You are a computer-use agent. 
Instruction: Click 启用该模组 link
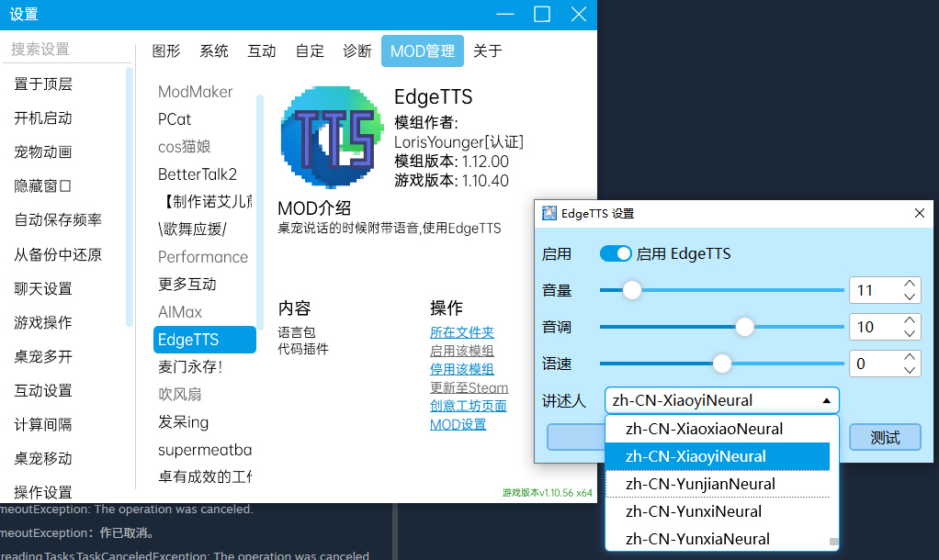click(x=462, y=351)
